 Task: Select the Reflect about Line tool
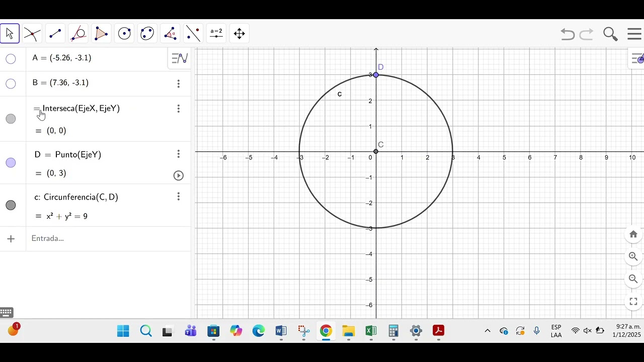click(x=193, y=34)
